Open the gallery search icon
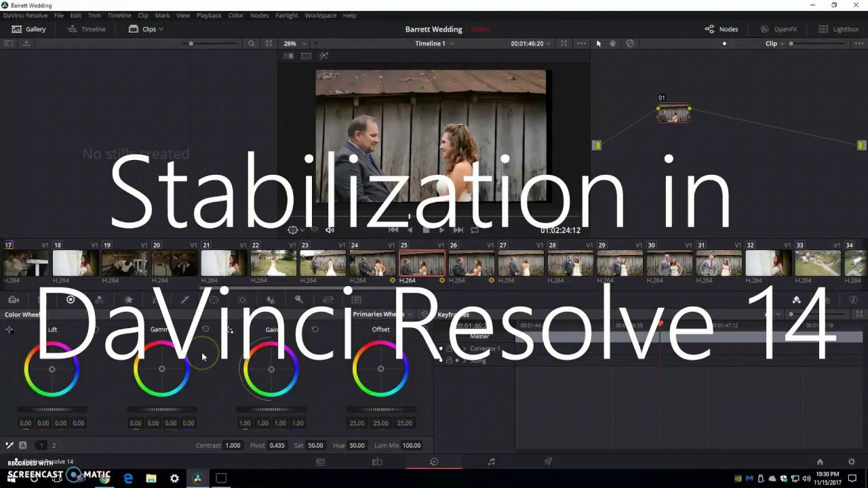Screen dimensions: 868x488 pos(252,43)
